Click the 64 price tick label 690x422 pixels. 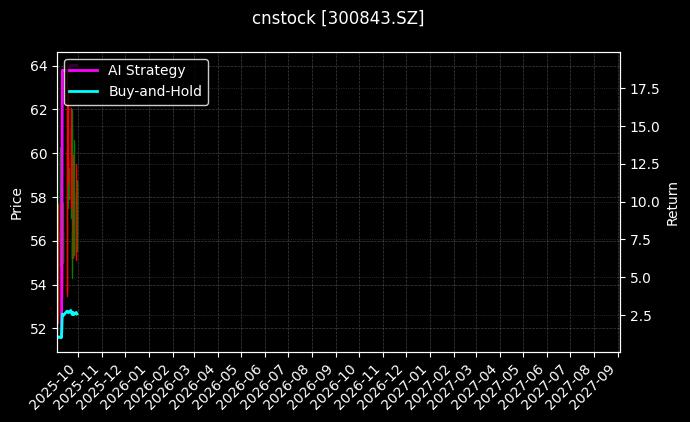[38, 66]
